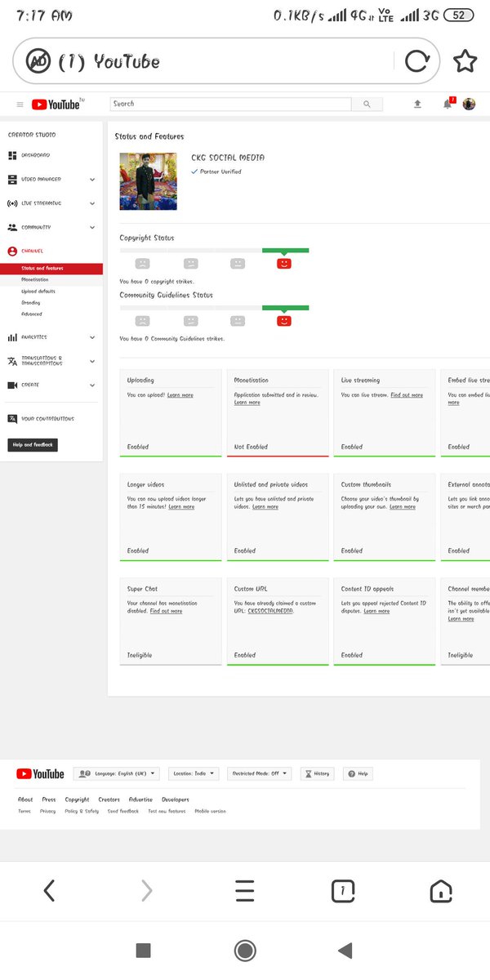Expand the Community chevron
This screenshot has height=980, width=490.
pos(92,228)
